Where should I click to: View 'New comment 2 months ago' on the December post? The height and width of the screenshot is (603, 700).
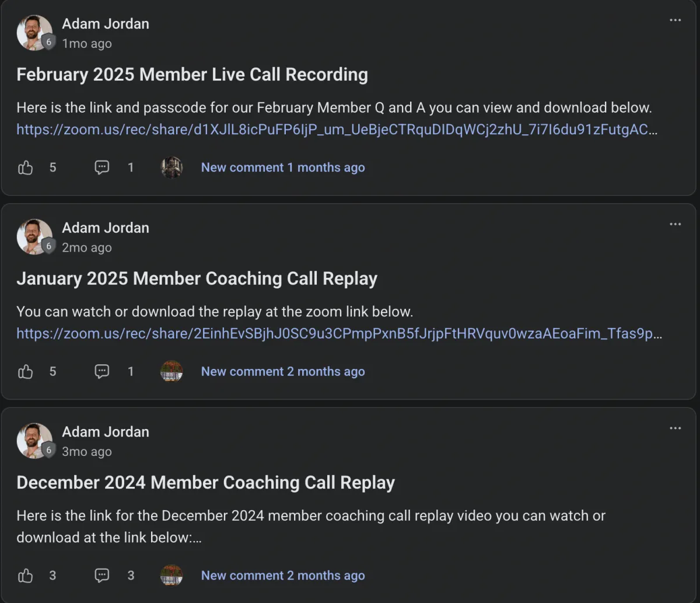tap(283, 575)
